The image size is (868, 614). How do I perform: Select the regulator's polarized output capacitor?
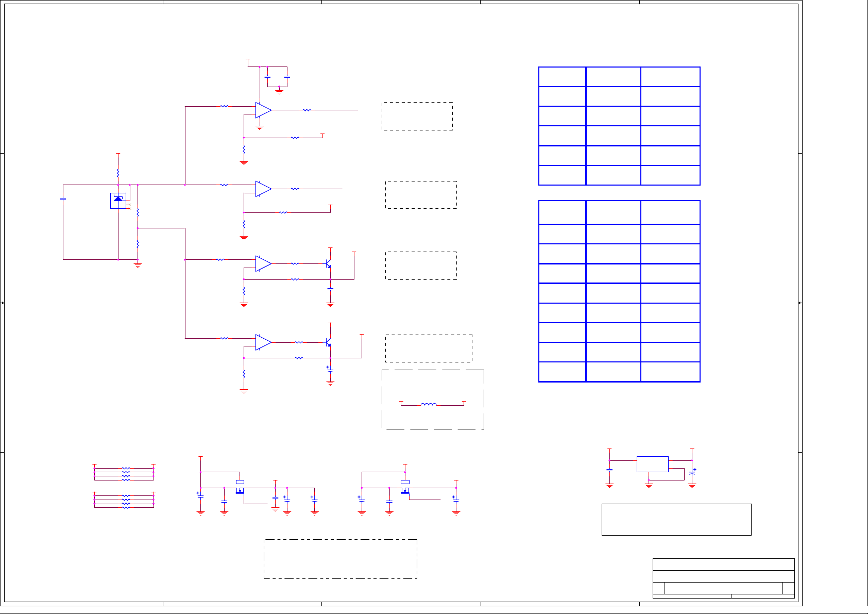[692, 472]
